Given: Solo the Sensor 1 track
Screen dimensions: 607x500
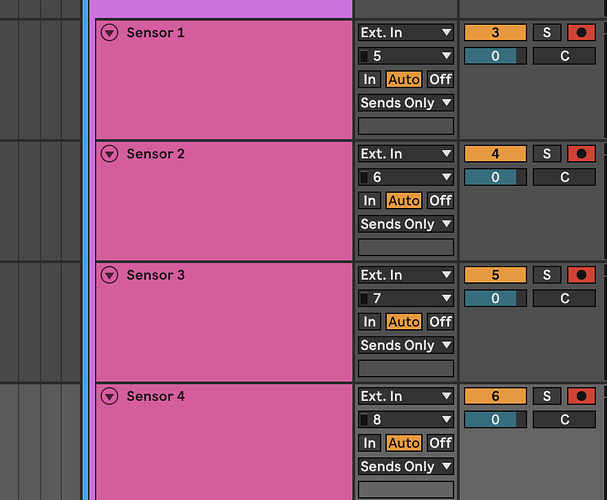Looking at the screenshot, I should (x=547, y=33).
